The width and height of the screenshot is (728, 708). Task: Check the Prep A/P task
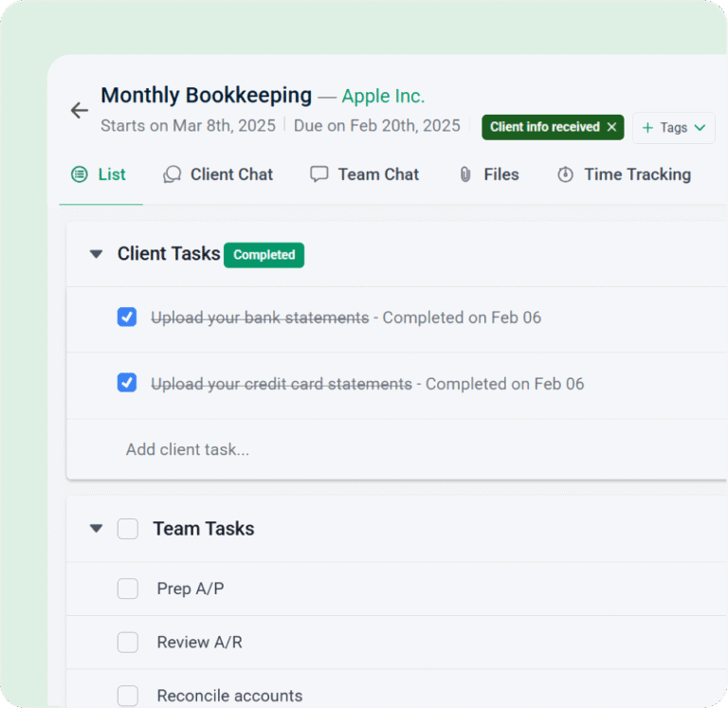coord(128,589)
